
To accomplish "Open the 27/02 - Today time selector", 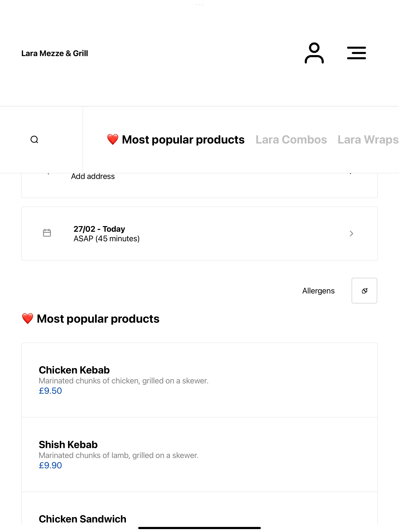I will [199, 233].
